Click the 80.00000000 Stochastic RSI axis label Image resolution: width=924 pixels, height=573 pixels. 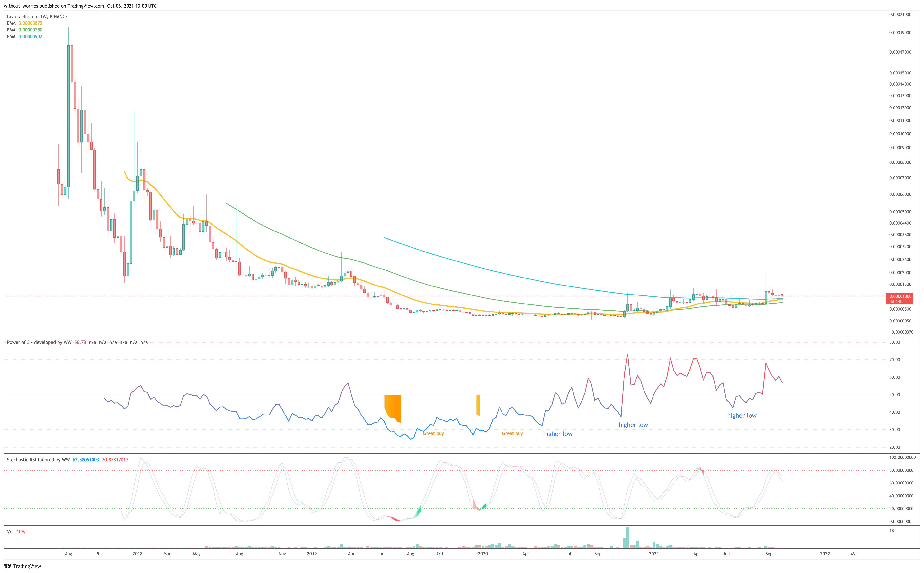coord(901,470)
